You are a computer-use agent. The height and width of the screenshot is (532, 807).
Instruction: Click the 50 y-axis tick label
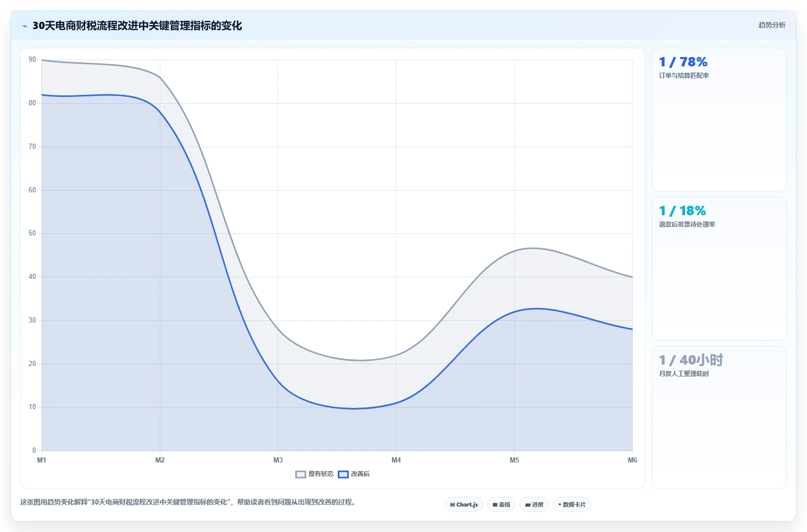coord(32,233)
